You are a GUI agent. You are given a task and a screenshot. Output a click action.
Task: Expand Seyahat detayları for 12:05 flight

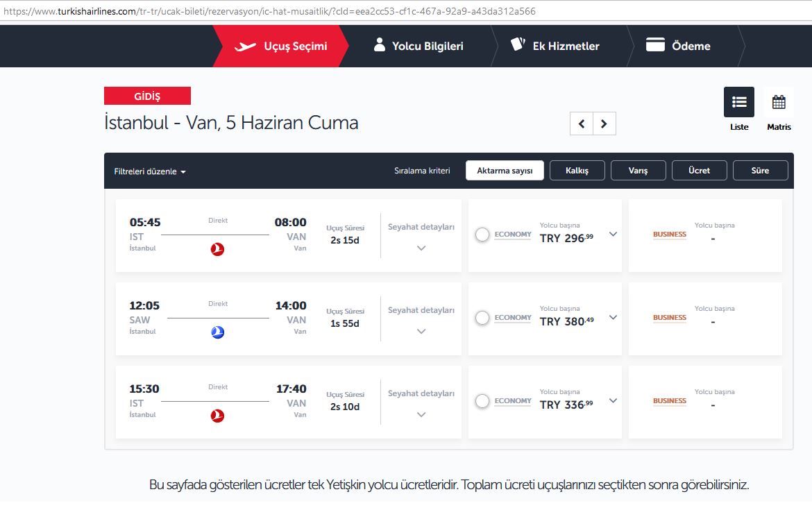[421, 332]
